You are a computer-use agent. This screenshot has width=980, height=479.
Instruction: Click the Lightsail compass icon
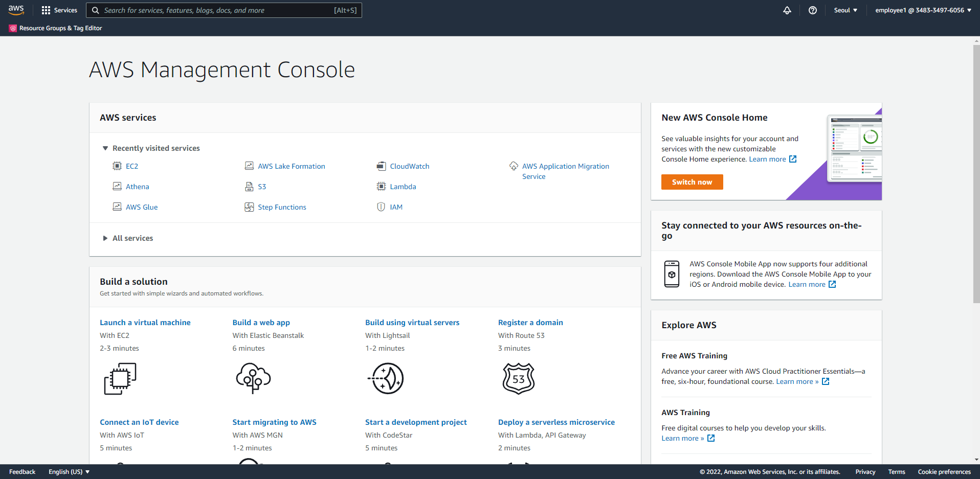click(x=386, y=378)
